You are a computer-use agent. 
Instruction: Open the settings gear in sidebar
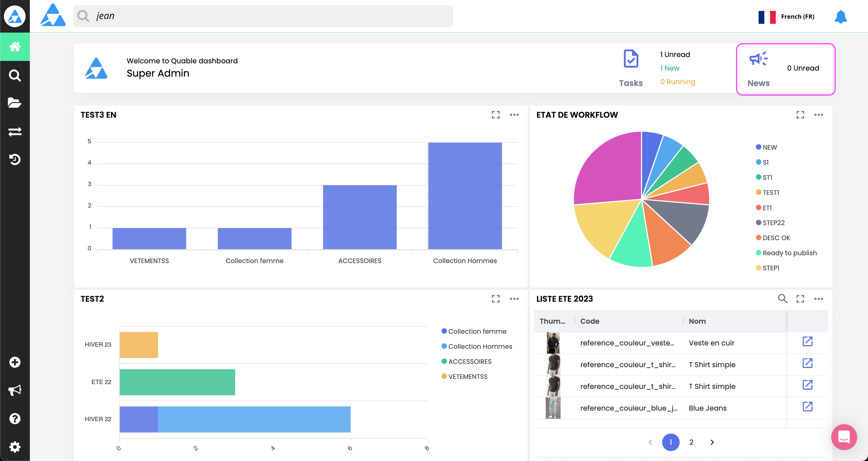(14, 447)
